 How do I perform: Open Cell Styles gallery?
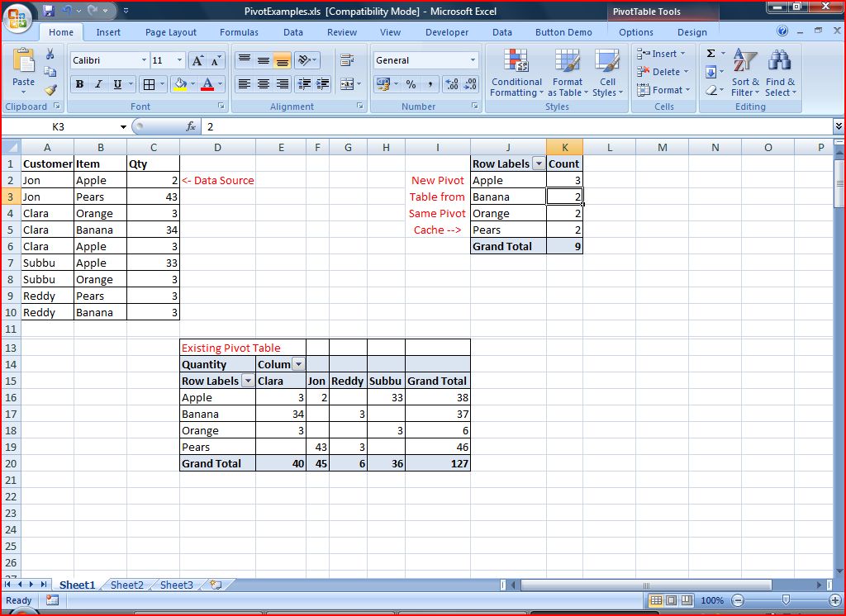(607, 73)
